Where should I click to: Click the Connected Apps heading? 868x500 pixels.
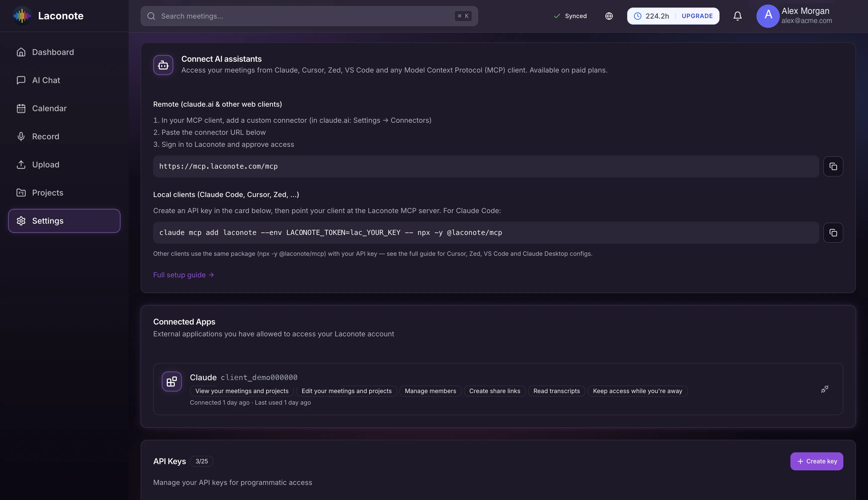tap(184, 322)
